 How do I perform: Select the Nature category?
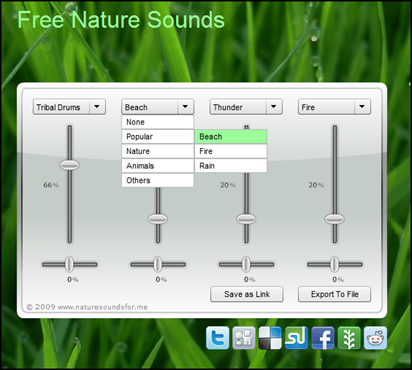click(x=158, y=151)
